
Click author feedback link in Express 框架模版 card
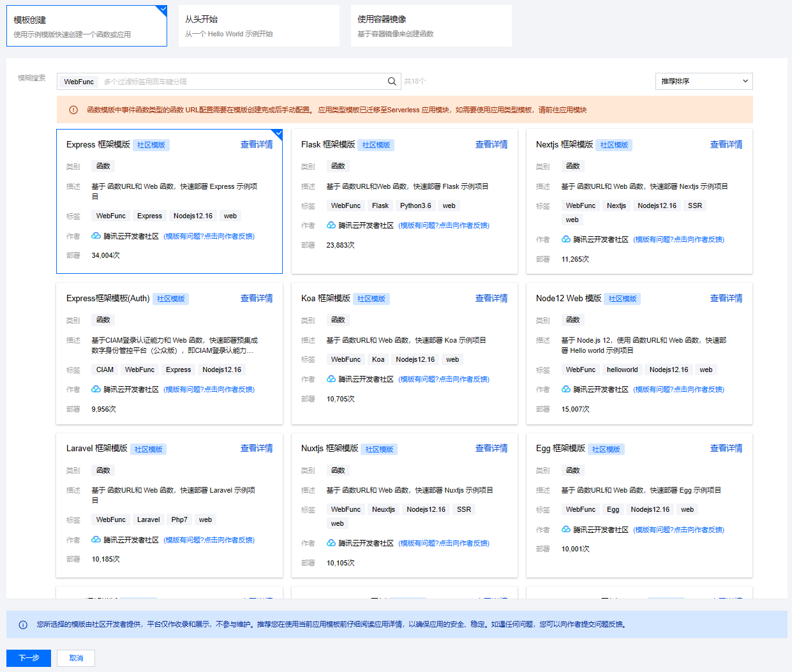coord(209,236)
